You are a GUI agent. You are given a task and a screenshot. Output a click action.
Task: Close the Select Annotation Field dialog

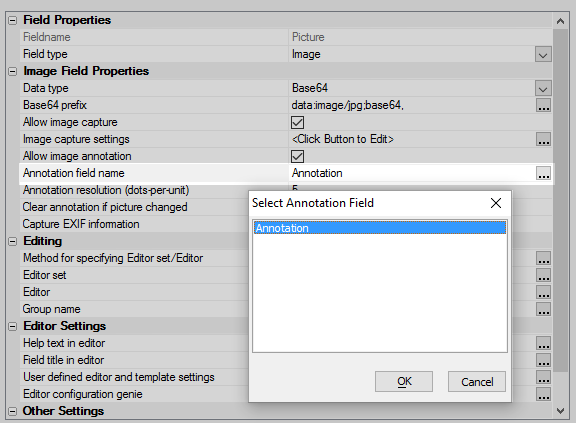[x=496, y=203]
